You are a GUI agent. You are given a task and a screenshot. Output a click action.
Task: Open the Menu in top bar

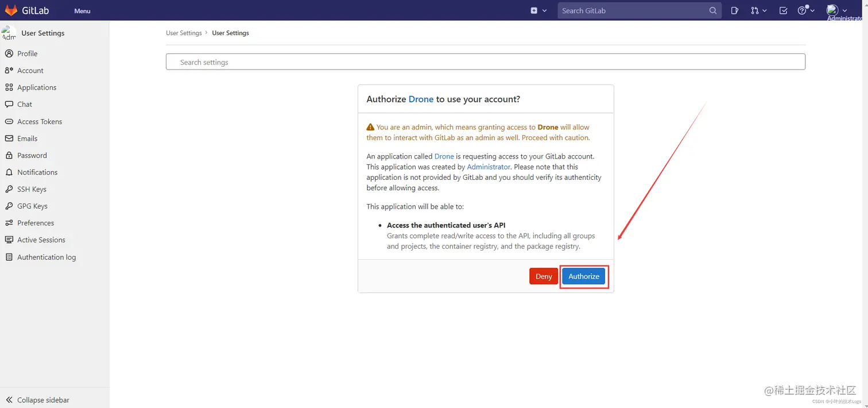pos(82,11)
